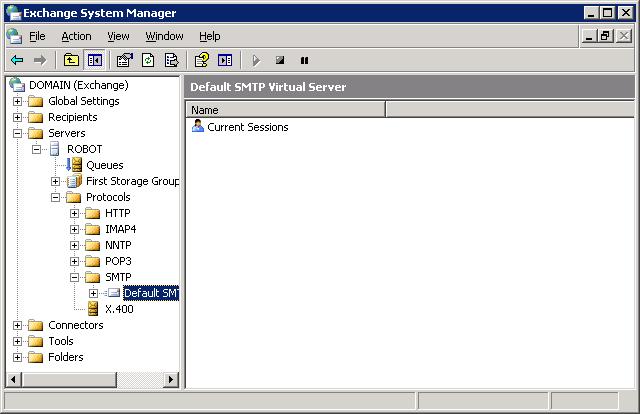The width and height of the screenshot is (640, 414).
Task: Expand the Default SMTP virtual server node
Action: [93, 293]
